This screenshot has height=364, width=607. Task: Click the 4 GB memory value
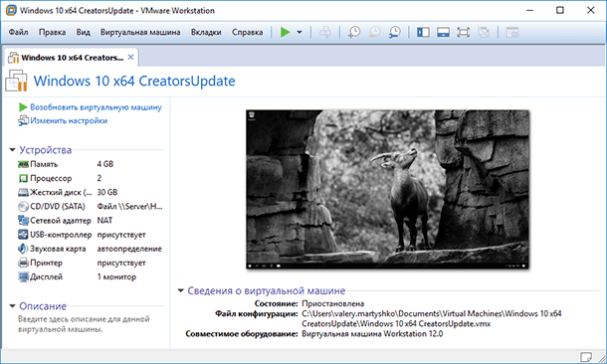coord(104,164)
